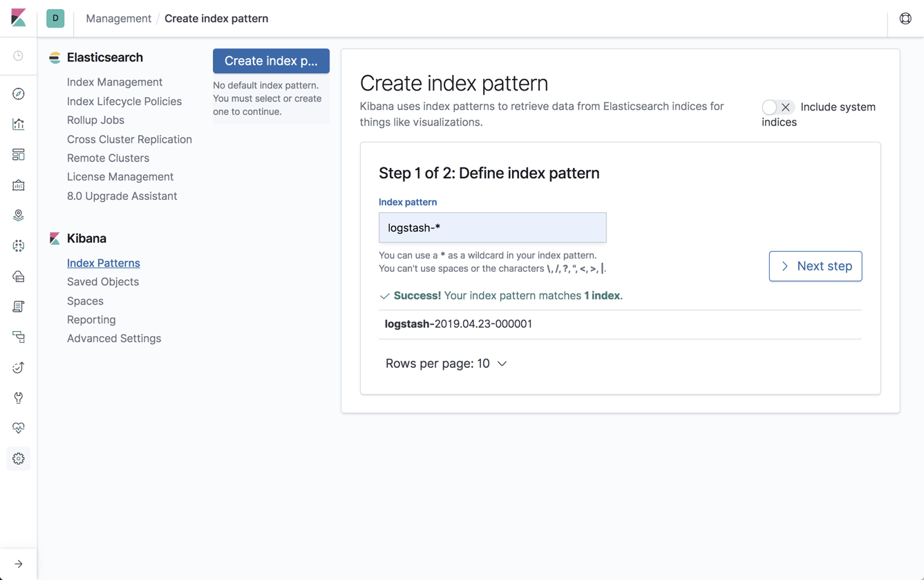
Task: Open the Discover compass icon
Action: (x=18, y=93)
